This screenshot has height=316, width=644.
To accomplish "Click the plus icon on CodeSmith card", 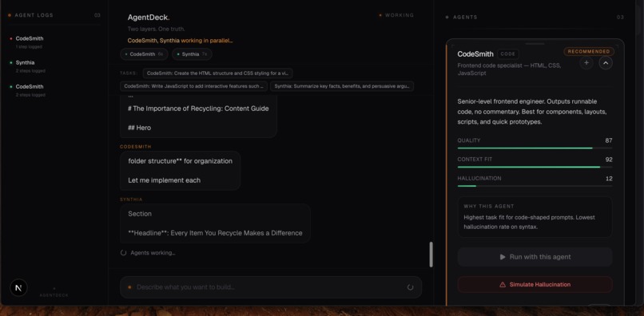I will tap(586, 63).
